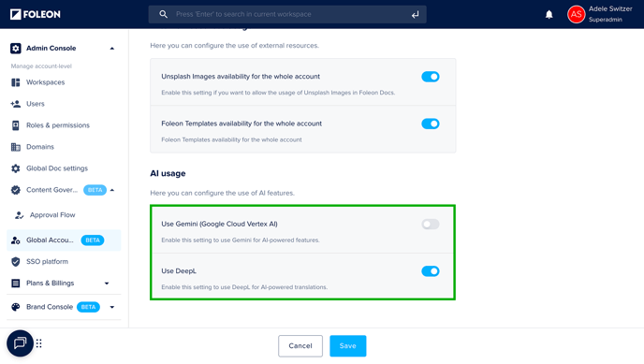Click the AI usage heading

pyautogui.click(x=168, y=174)
